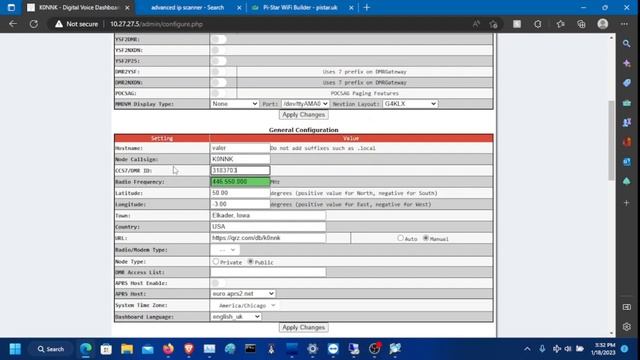Open the Favorites star in toolbar
This screenshot has width=640, height=360.
560,24
